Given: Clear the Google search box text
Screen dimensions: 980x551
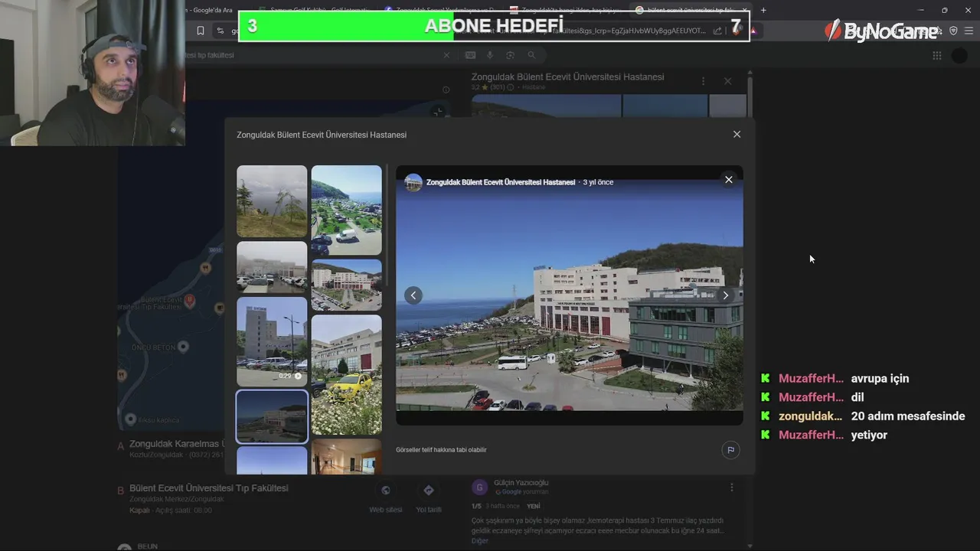Looking at the screenshot, I should coord(446,55).
